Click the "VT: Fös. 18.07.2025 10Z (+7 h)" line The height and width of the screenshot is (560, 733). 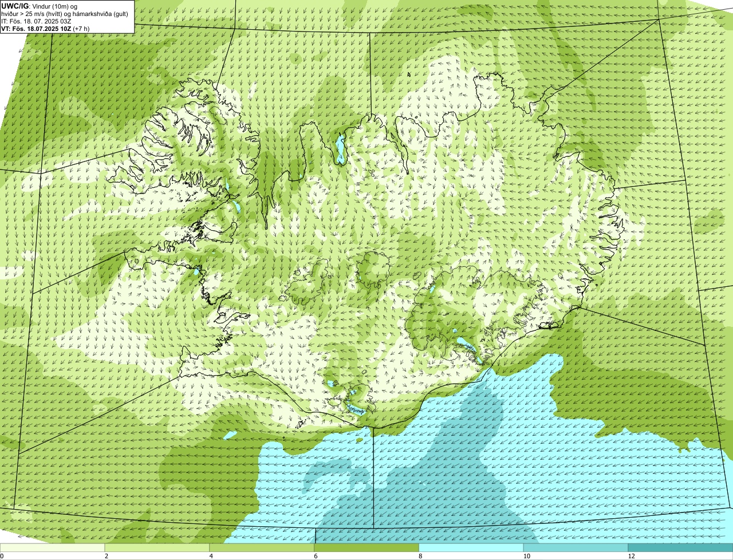tap(45, 29)
